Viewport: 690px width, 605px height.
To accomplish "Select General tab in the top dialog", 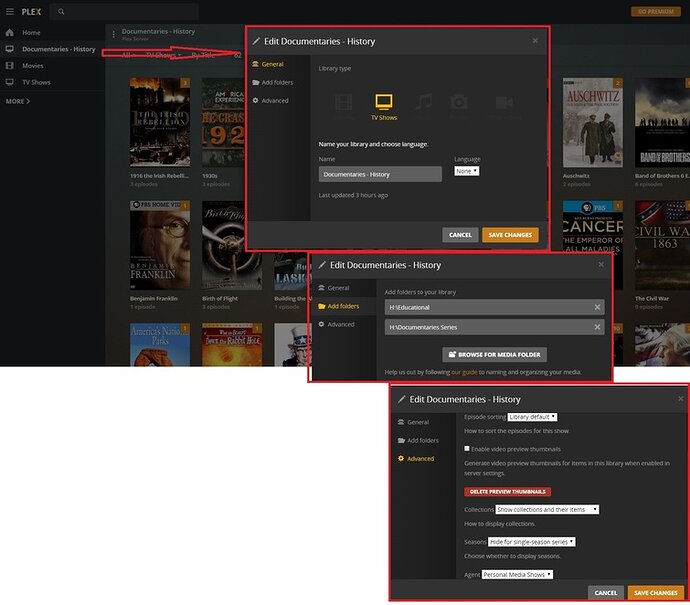I will 268,64.
